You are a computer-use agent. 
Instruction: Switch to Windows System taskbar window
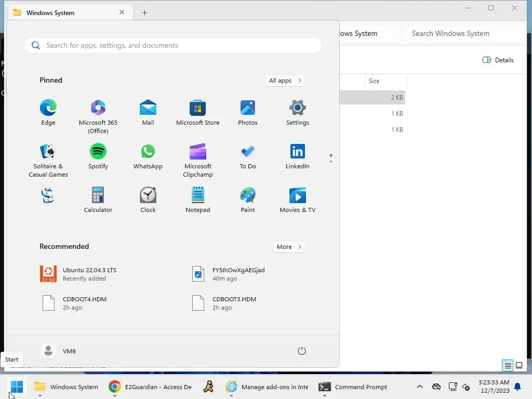(x=66, y=387)
